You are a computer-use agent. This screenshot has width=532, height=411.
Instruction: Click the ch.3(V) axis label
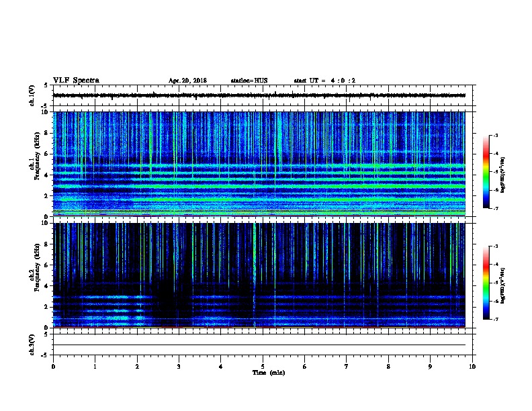32,345
